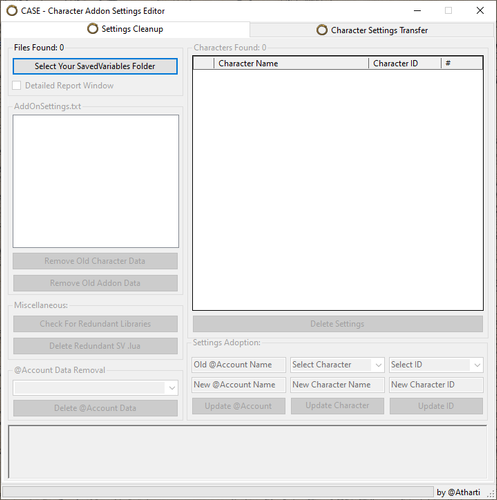497x500 pixels.
Task: Click Delete Redundant SV .lua button
Action: pos(95,346)
